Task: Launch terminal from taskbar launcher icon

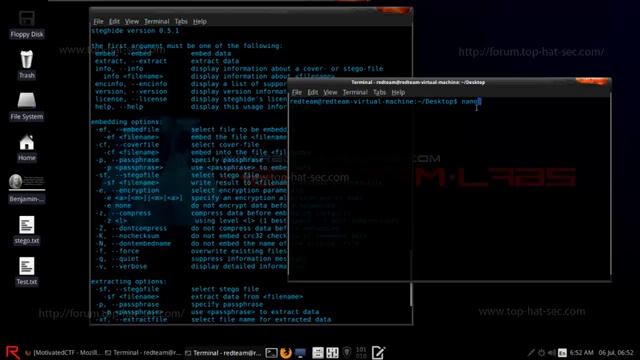Action: [x=271, y=353]
